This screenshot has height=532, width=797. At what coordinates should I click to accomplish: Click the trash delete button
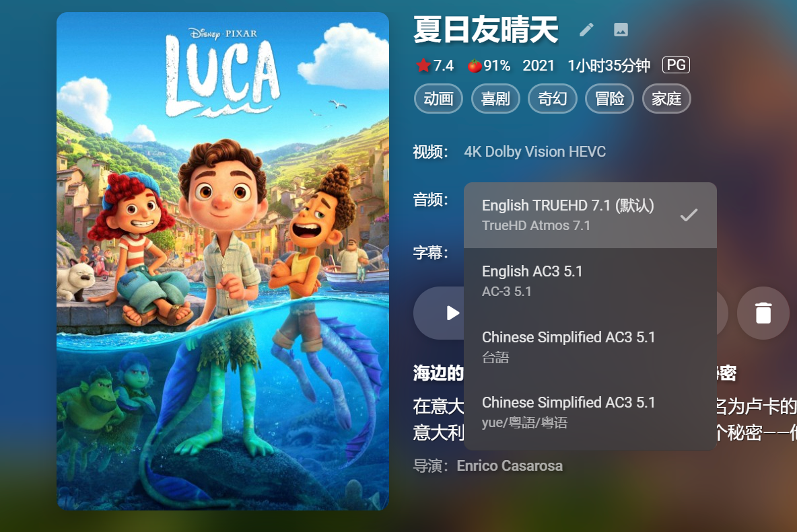(763, 313)
